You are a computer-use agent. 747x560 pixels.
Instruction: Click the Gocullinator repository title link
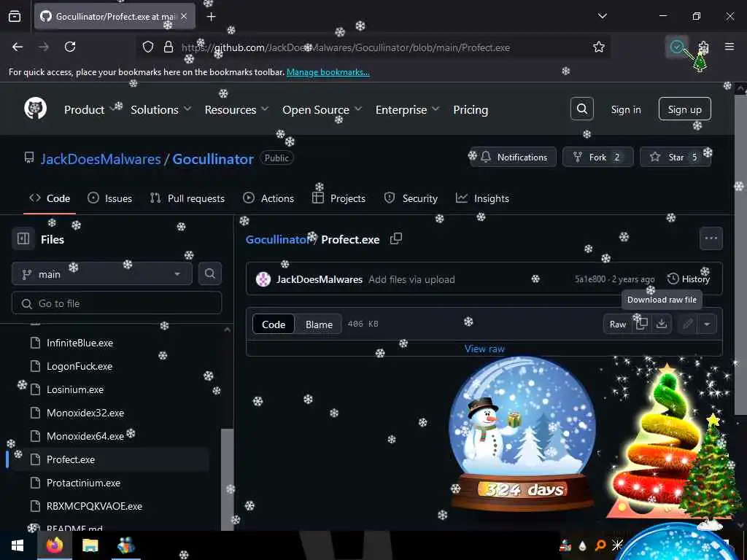pyautogui.click(x=212, y=158)
